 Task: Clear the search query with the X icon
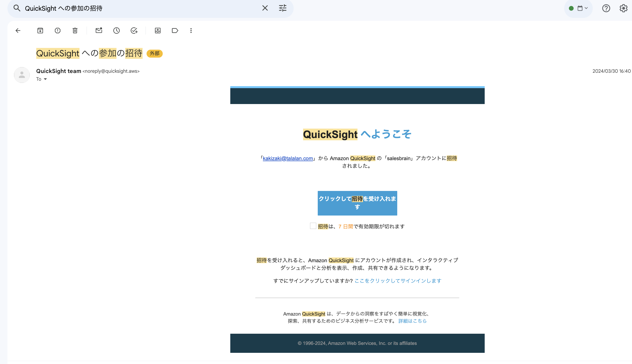[x=265, y=8]
